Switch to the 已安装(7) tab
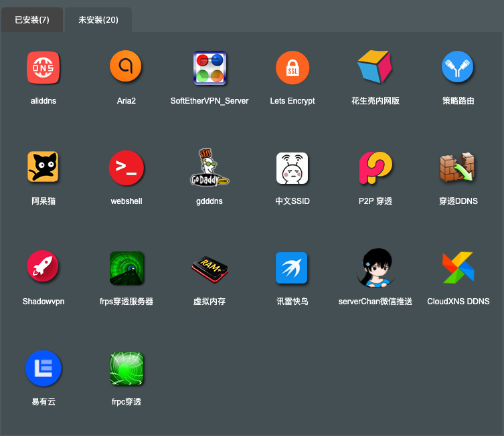504x436 pixels. pos(32,20)
